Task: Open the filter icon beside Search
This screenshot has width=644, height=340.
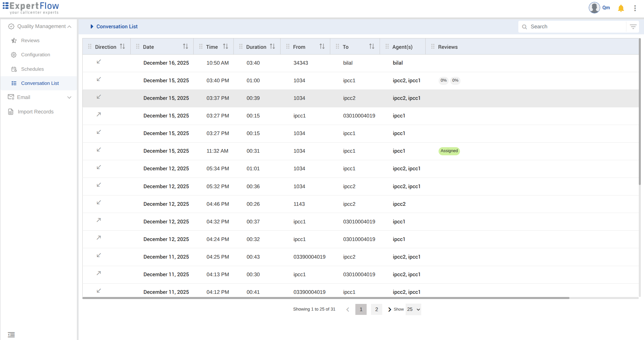Action: click(x=633, y=27)
